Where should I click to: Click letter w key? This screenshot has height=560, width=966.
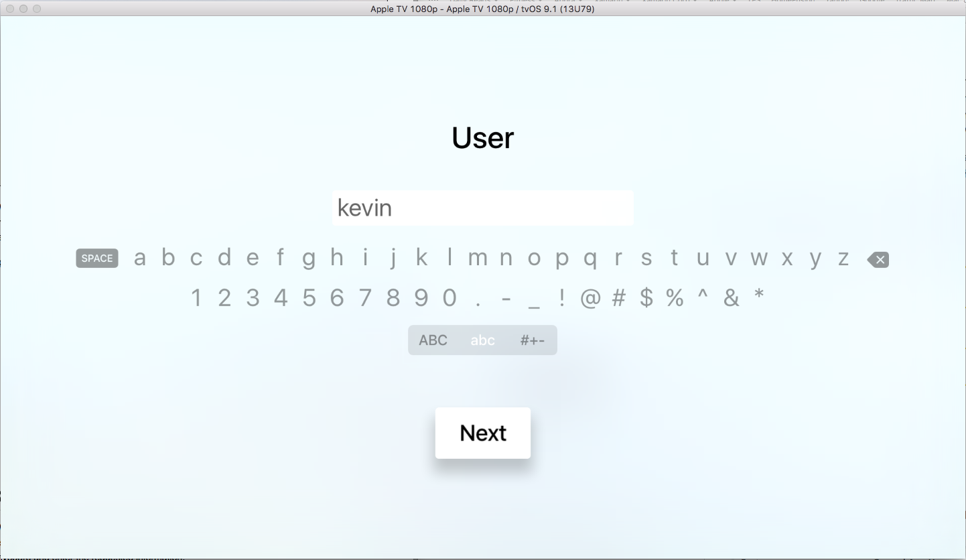coord(759,258)
